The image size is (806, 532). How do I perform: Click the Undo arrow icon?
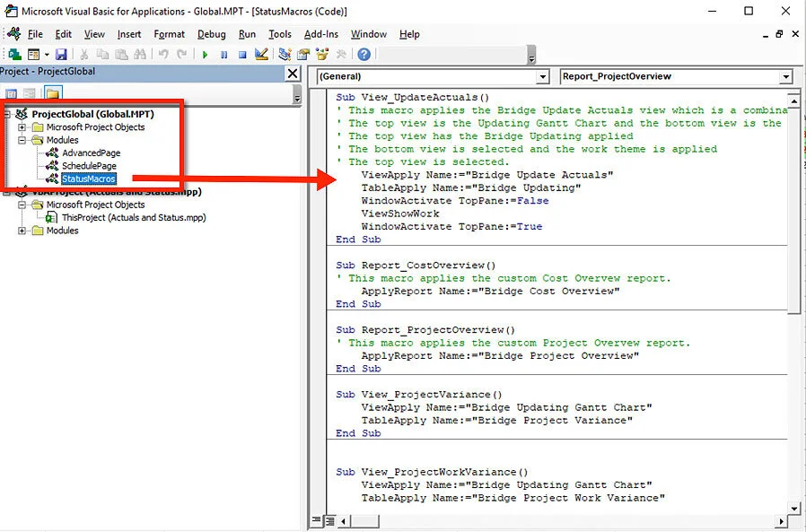(x=163, y=54)
